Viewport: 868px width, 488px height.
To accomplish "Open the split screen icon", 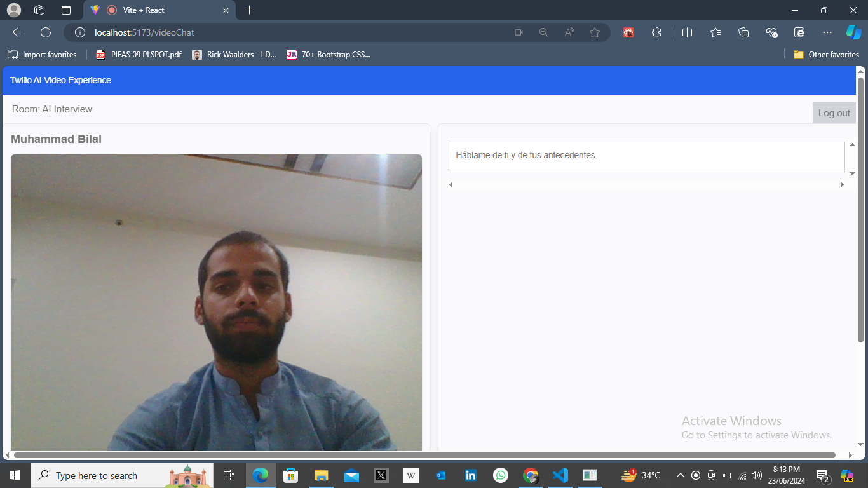I will click(687, 32).
